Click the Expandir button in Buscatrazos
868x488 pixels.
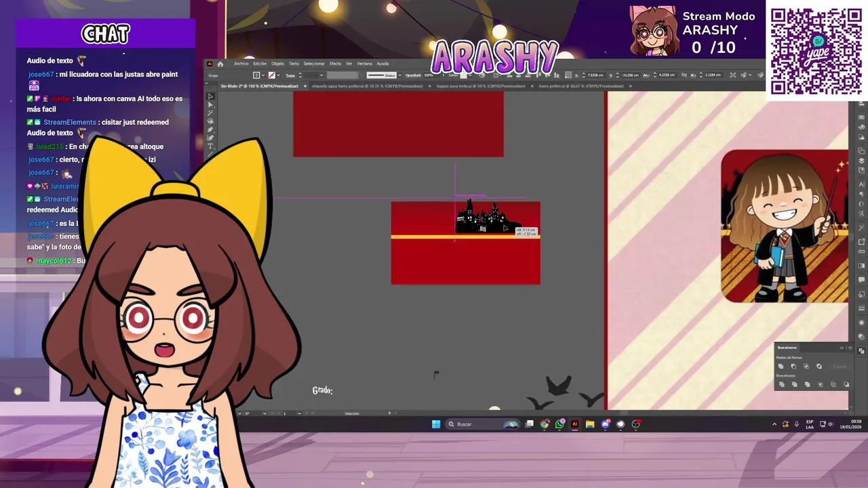point(840,367)
